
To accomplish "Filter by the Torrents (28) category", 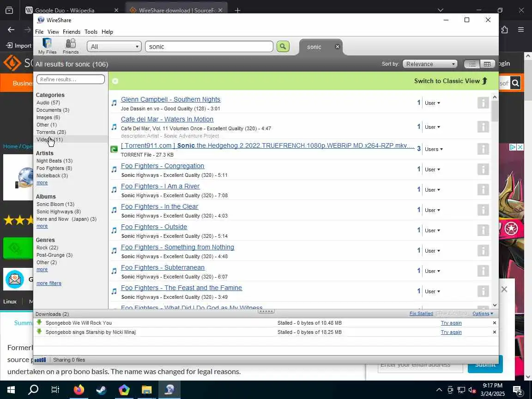I will coord(51,132).
